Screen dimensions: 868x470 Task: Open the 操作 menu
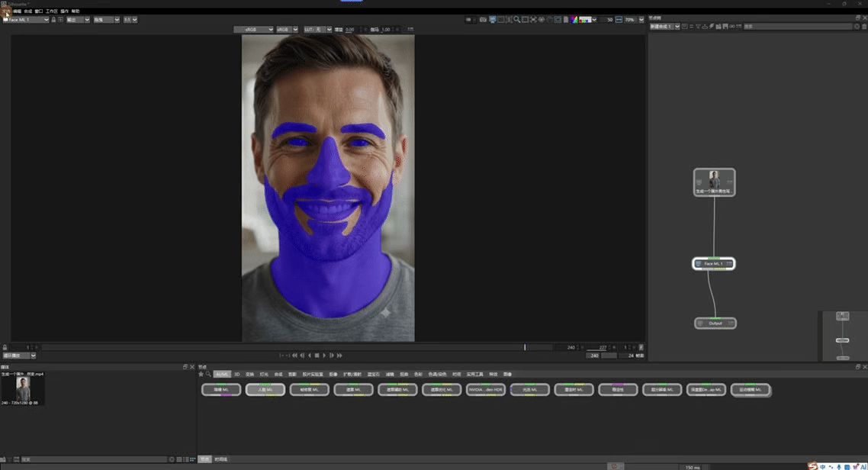coord(64,11)
